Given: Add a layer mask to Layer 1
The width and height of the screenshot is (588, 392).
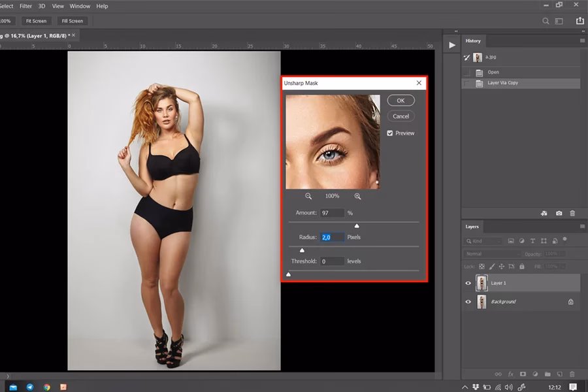Looking at the screenshot, I should coord(524,373).
